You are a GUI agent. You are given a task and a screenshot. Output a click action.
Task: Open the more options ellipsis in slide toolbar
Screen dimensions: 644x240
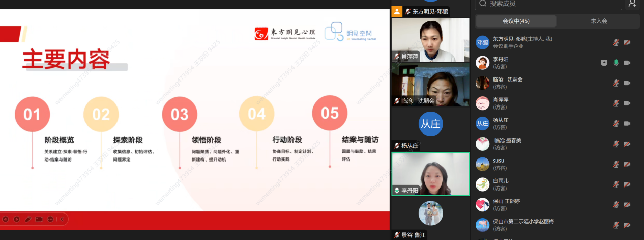[50, 219]
